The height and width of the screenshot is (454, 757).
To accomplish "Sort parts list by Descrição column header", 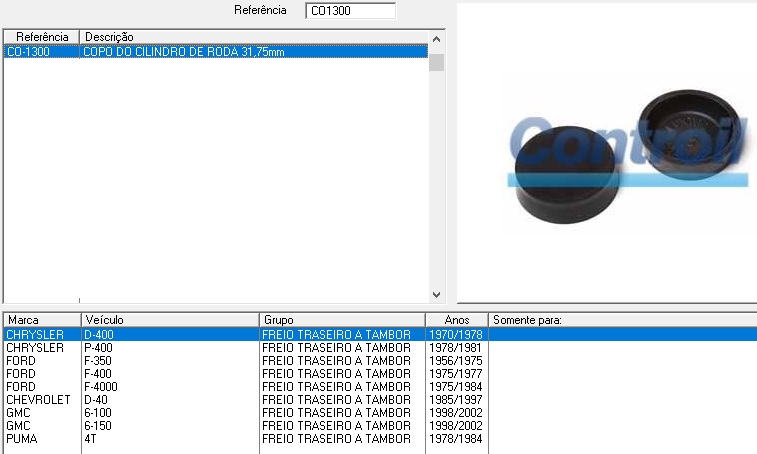I will pyautogui.click(x=254, y=37).
